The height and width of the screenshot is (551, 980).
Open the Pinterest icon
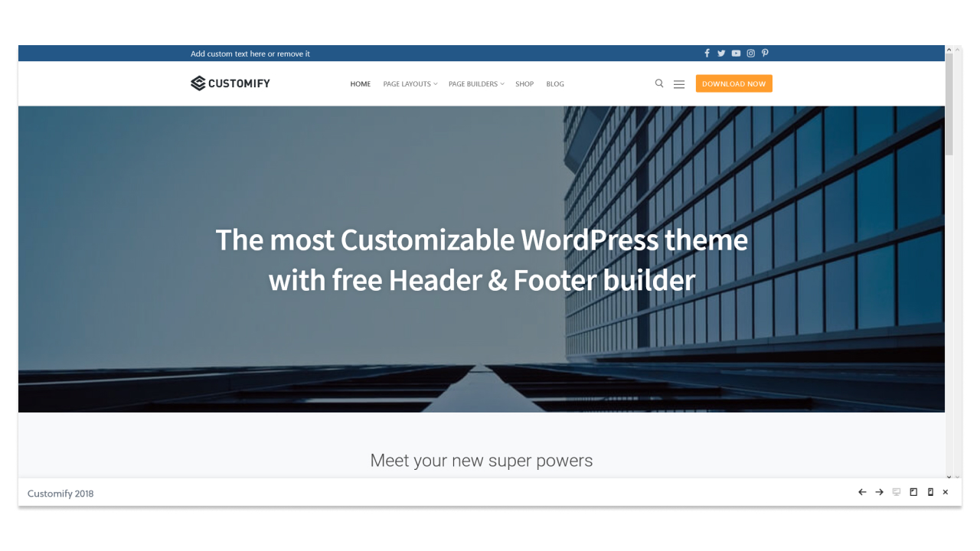click(x=765, y=53)
